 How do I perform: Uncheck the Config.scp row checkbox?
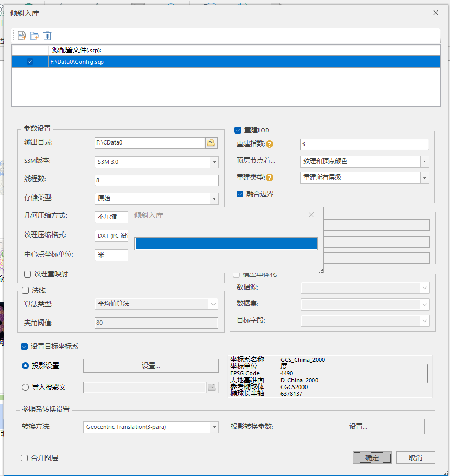[30, 62]
